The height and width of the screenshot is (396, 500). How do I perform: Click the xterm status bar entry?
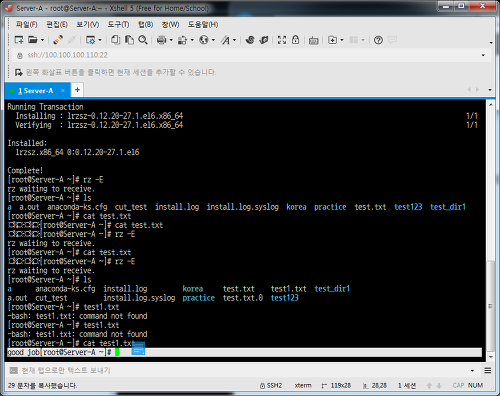(x=303, y=386)
